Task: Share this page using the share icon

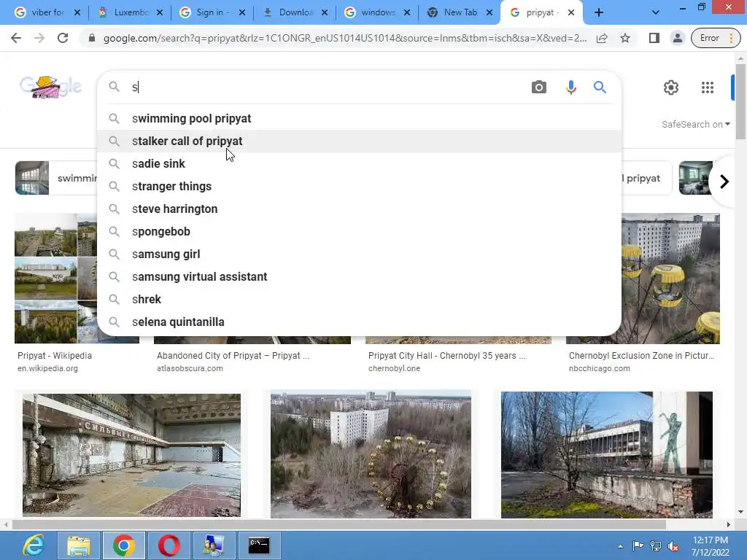Action: click(602, 38)
